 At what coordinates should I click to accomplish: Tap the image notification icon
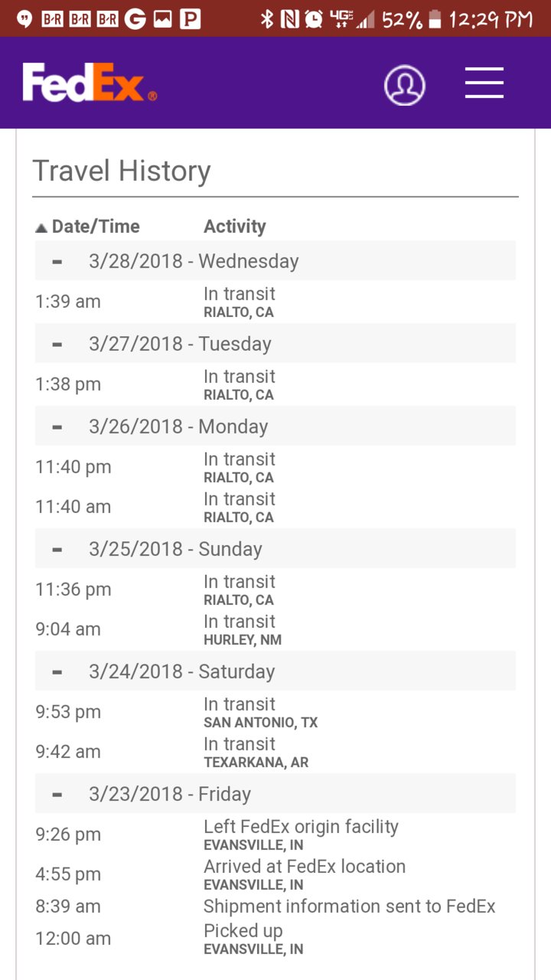[x=162, y=19]
